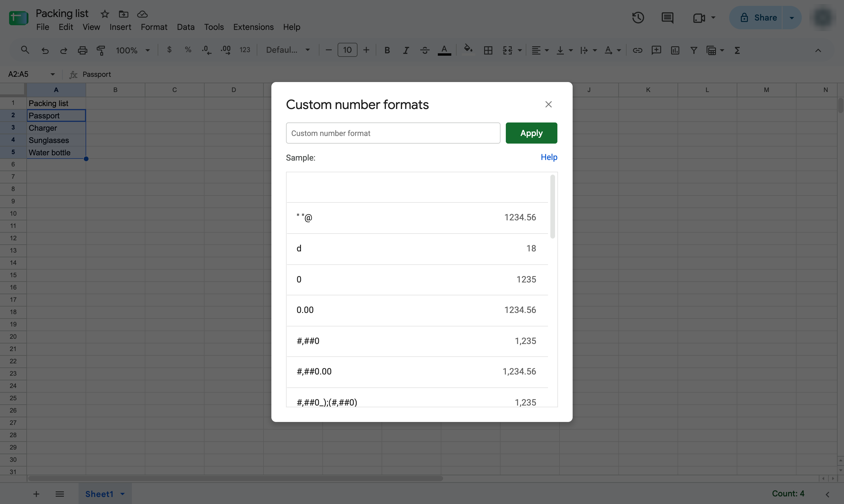Viewport: 844px width, 504px height.
Task: Select the #,##0.00 format row
Action: [x=417, y=372]
